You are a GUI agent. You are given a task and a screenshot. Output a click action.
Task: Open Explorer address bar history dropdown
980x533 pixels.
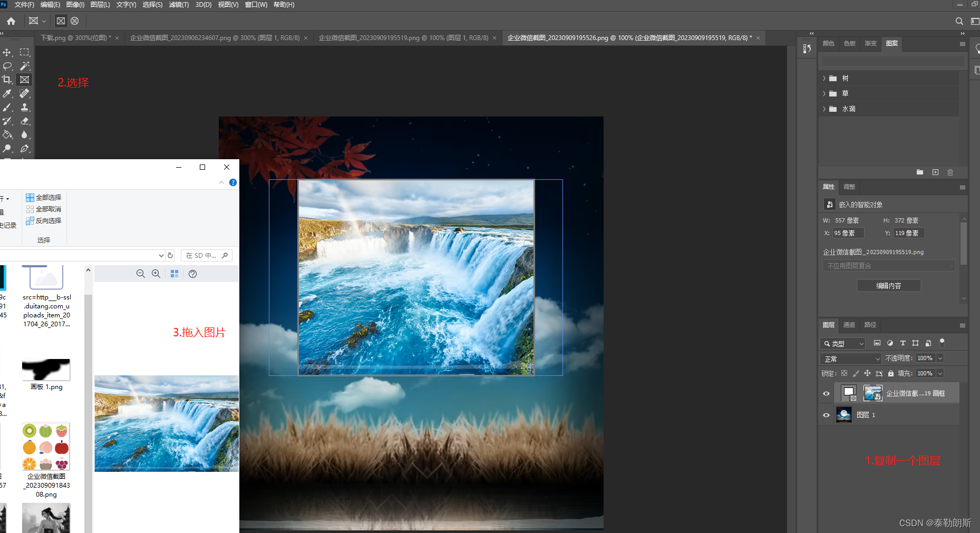pos(161,256)
